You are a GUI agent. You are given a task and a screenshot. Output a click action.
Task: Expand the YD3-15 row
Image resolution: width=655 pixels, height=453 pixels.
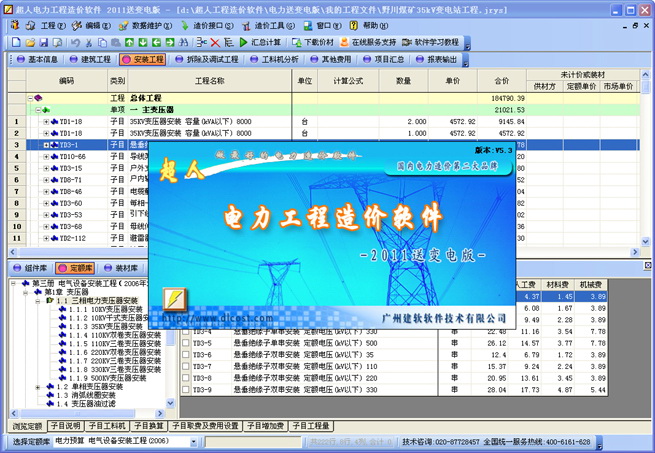click(x=46, y=168)
